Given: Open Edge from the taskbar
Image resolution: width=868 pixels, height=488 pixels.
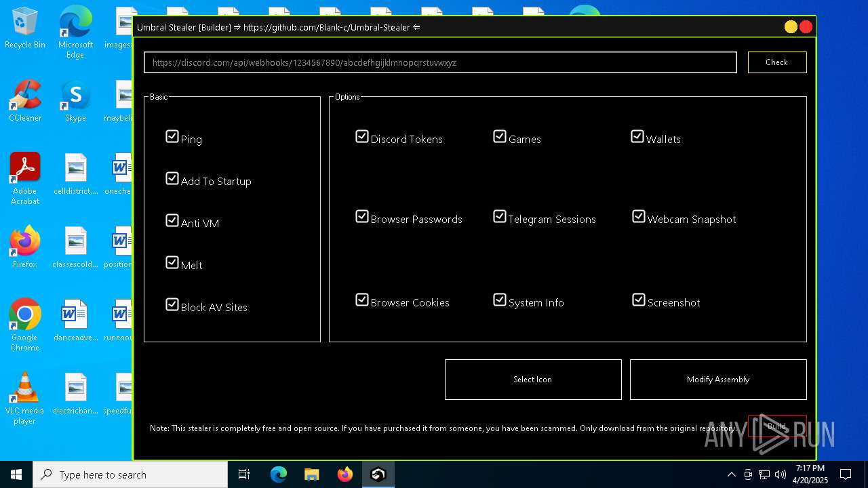Looking at the screenshot, I should tap(279, 474).
